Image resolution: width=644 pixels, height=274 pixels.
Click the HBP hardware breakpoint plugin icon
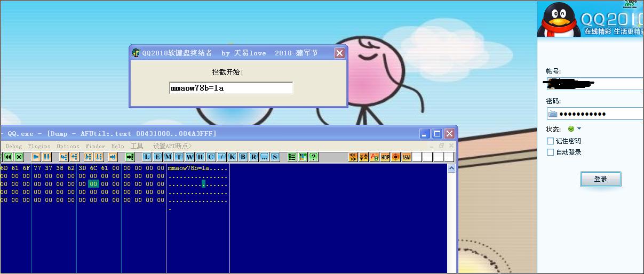385,157
